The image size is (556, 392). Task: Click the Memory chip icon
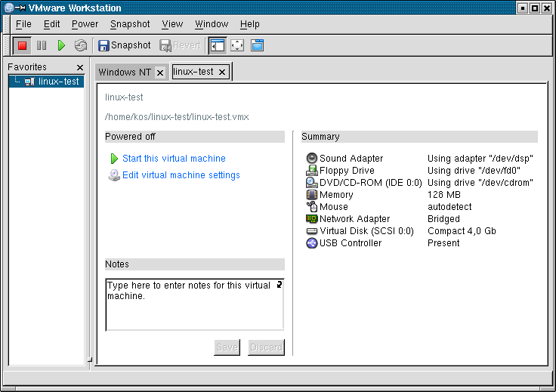312,195
